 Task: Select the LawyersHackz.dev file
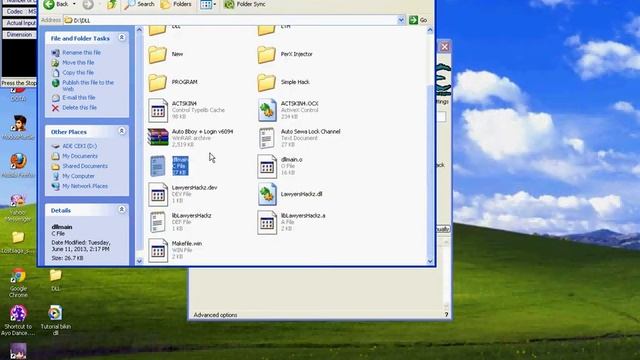[182, 194]
